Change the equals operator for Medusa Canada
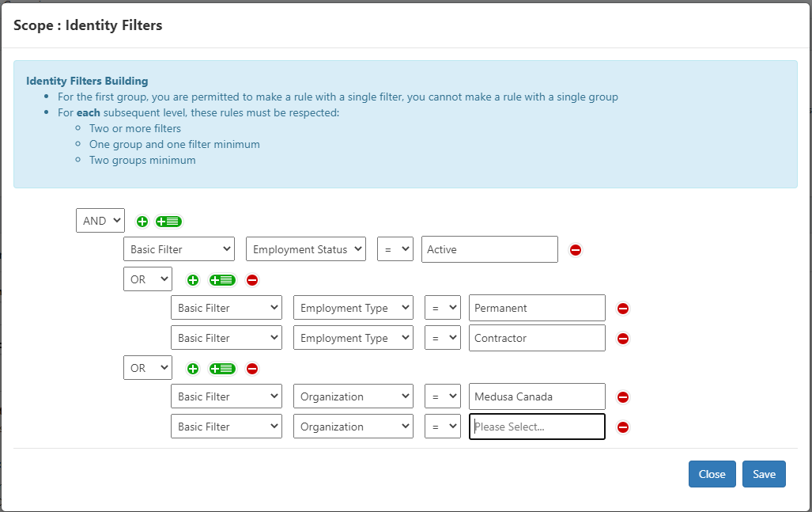 click(442, 396)
